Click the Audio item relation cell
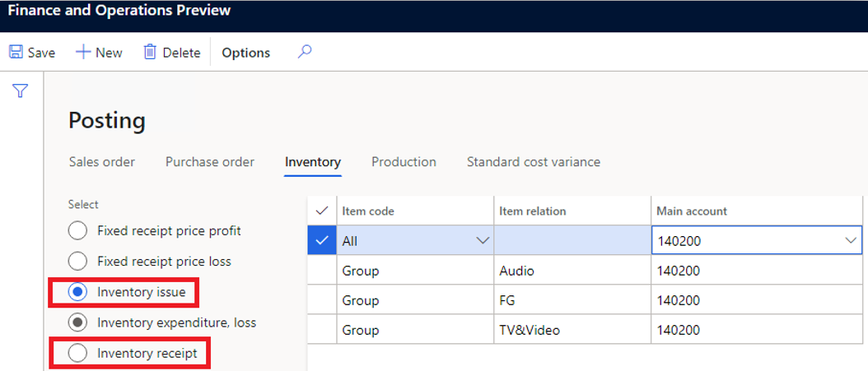Image resolution: width=868 pixels, height=371 pixels. tap(572, 271)
